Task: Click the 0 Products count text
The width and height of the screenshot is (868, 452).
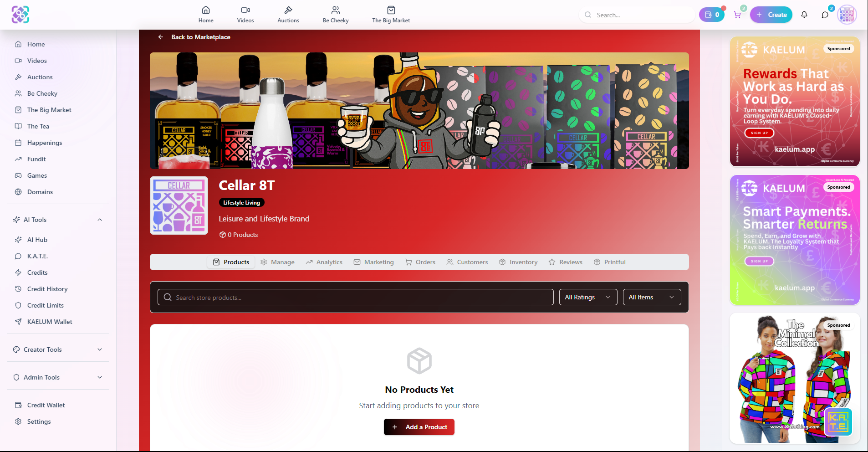Action: [239, 235]
